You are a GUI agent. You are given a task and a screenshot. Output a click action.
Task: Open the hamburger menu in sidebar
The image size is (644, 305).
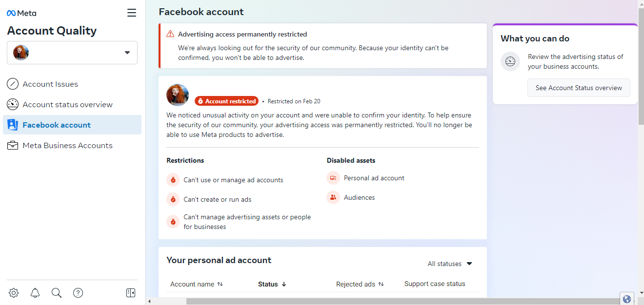[132, 13]
